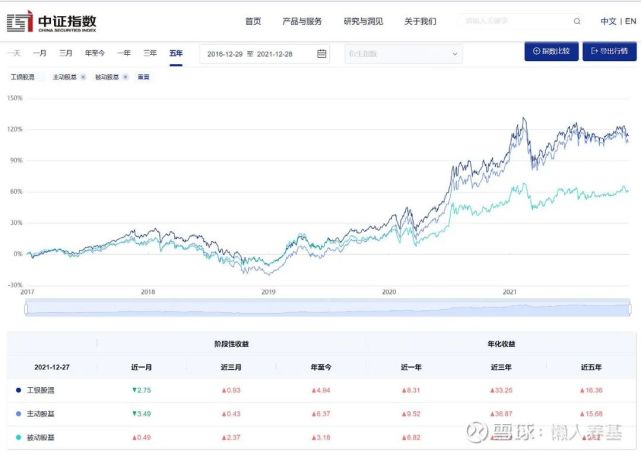Select the 三年 time range tab
The height and width of the screenshot is (452, 641).
tap(150, 53)
